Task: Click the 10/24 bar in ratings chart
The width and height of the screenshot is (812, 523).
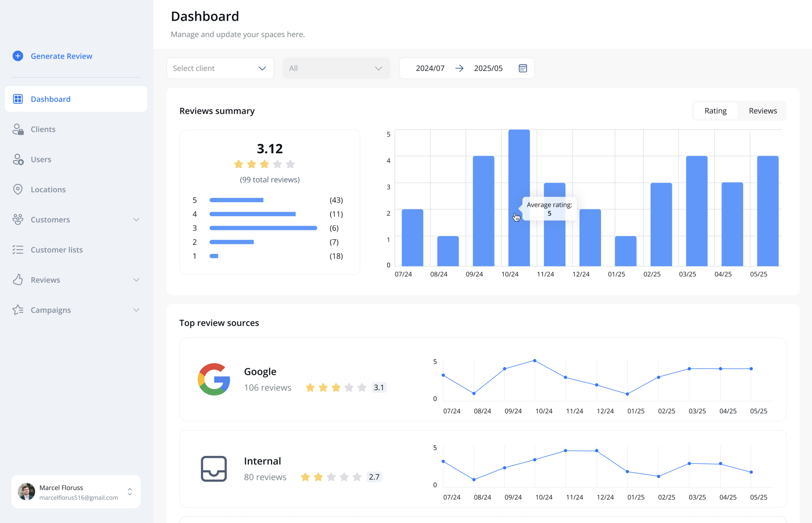Action: point(519,198)
